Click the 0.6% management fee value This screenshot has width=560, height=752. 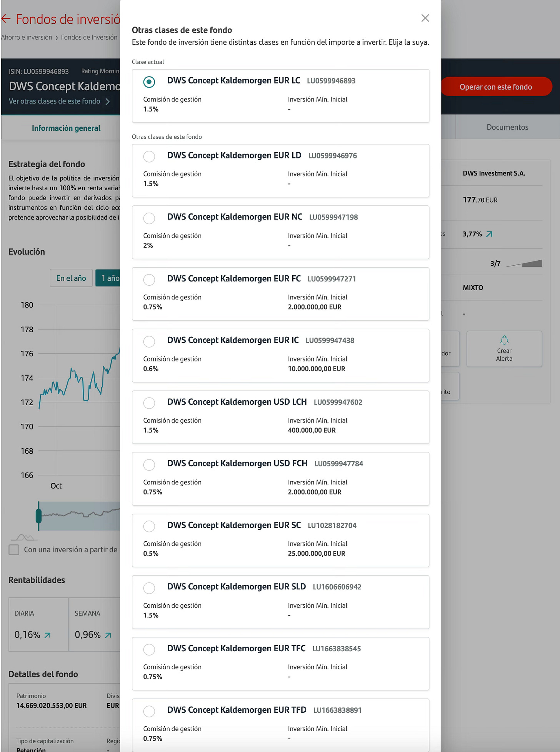pos(151,369)
